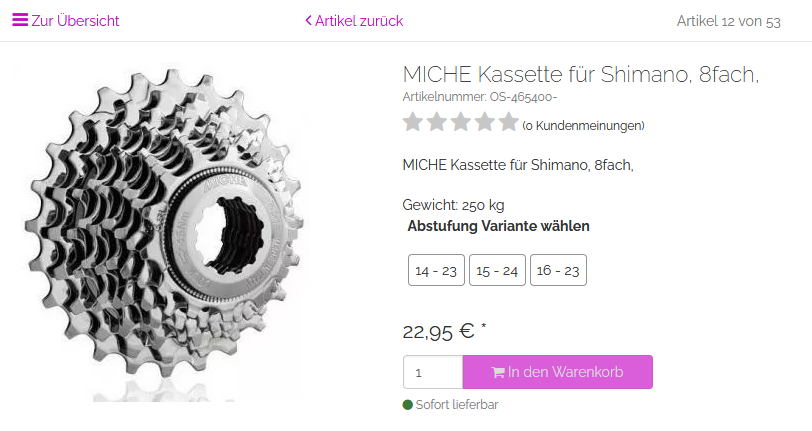
Task: Click the left chevron back icon
Action: coord(309,21)
